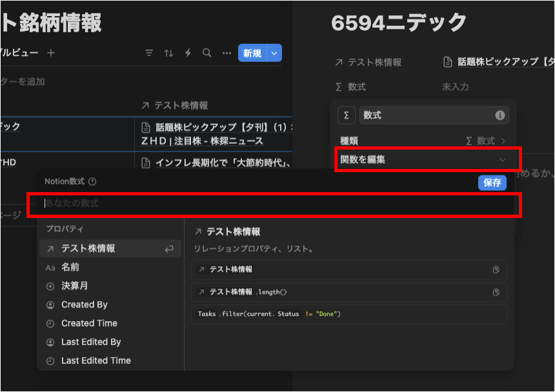Click the 6594ニデック page title
Viewport: 555px width, 392px height.
[399, 23]
